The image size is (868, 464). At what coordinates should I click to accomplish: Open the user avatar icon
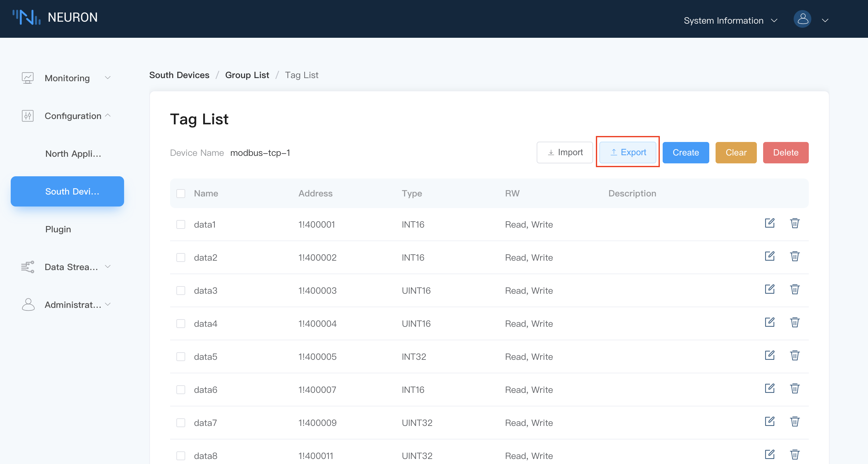(x=802, y=19)
